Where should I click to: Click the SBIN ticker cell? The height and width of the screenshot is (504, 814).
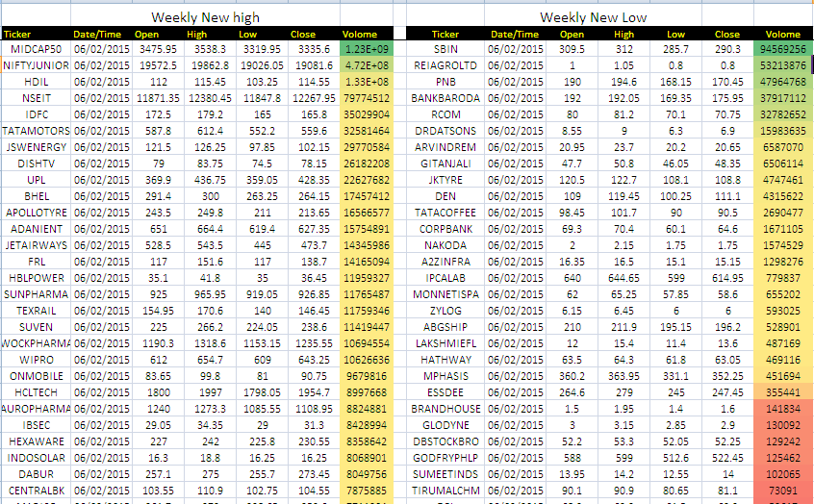pyautogui.click(x=445, y=49)
